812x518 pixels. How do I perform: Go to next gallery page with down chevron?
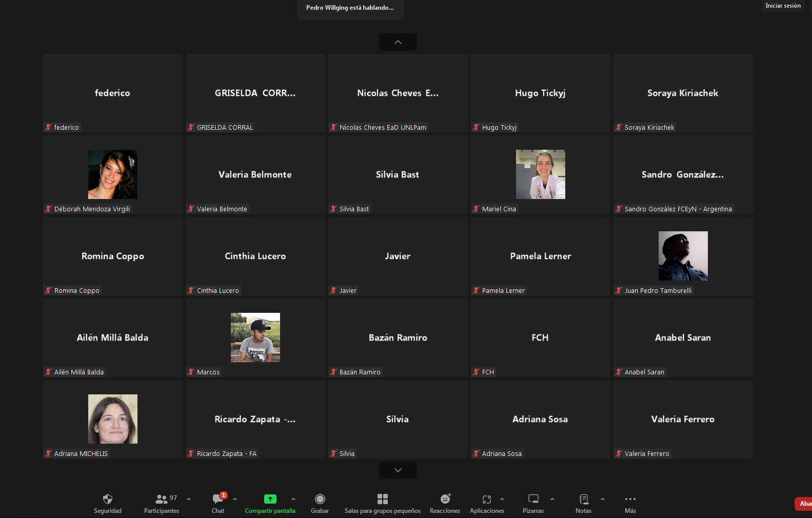click(398, 470)
